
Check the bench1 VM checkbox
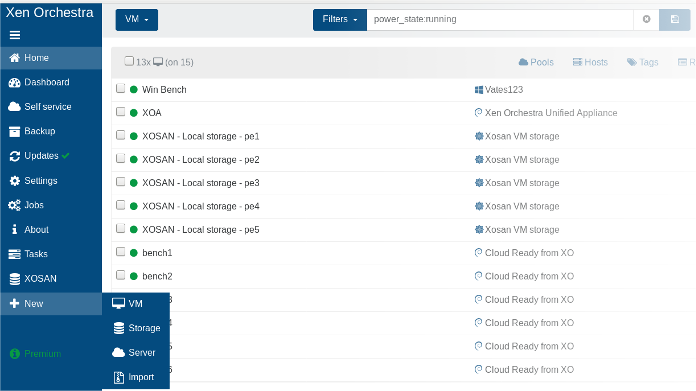pyautogui.click(x=120, y=252)
